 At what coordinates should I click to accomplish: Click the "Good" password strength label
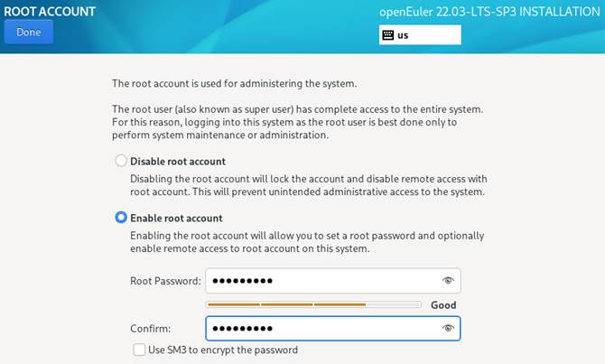click(x=443, y=305)
